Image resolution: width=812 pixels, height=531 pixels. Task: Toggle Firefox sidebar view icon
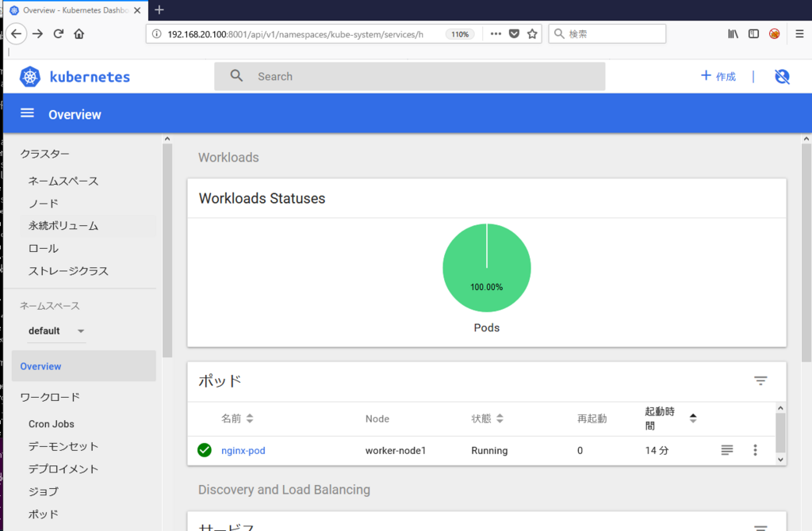pyautogui.click(x=753, y=34)
